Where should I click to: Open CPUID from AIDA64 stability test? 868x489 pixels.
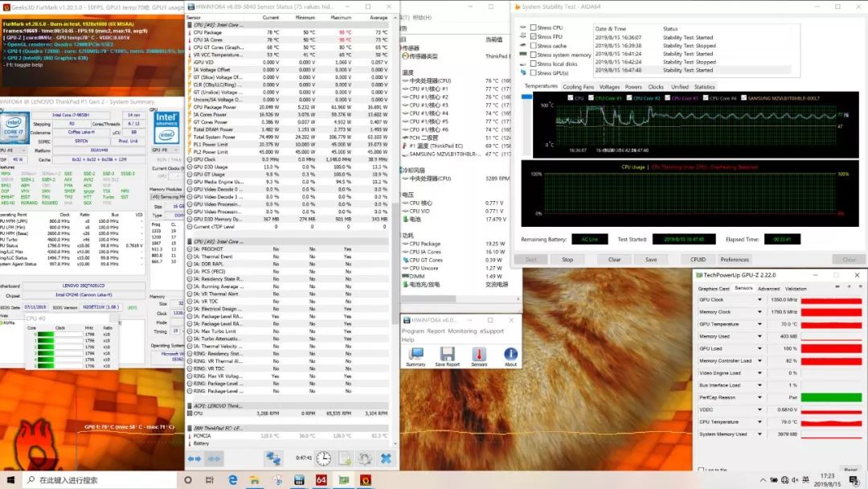[698, 259]
